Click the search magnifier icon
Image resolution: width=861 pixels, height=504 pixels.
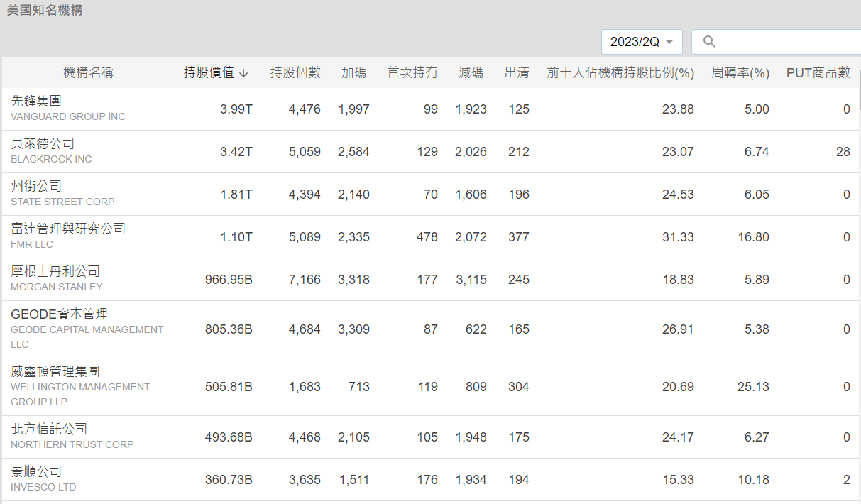pos(709,42)
